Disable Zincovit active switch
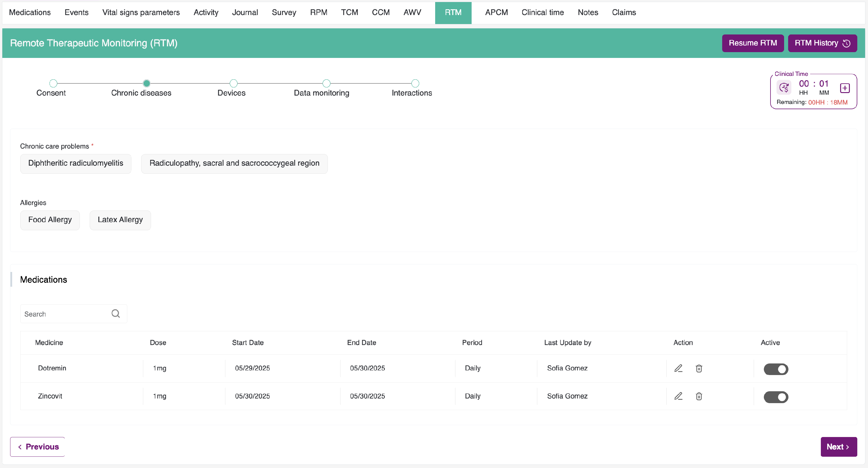Image resolution: width=868 pixels, height=468 pixels. [776, 397]
